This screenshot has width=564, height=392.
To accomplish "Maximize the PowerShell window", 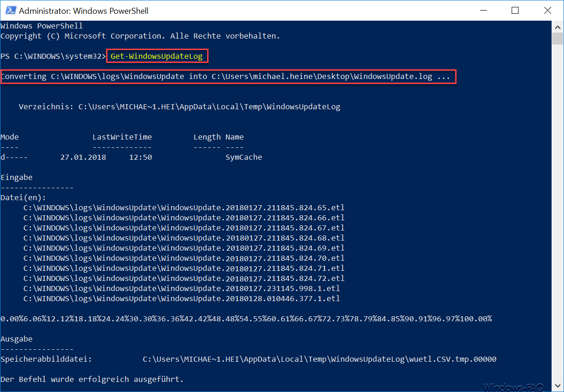I will (x=515, y=10).
